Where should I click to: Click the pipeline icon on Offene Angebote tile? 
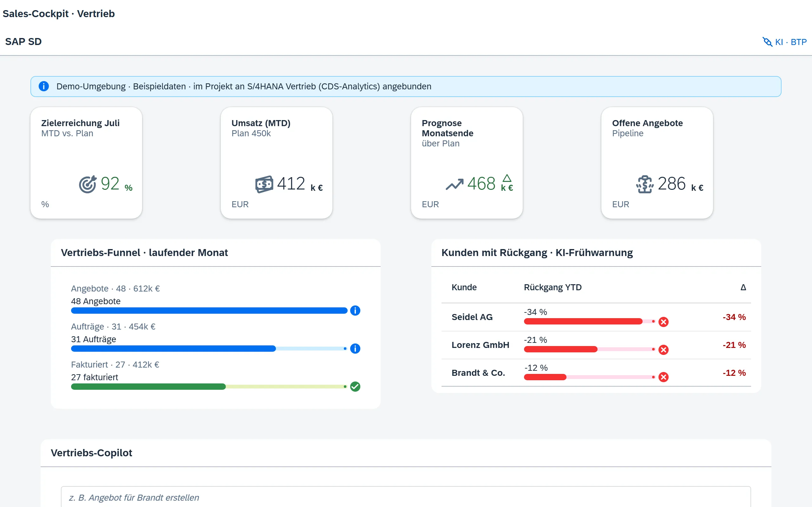pyautogui.click(x=645, y=184)
